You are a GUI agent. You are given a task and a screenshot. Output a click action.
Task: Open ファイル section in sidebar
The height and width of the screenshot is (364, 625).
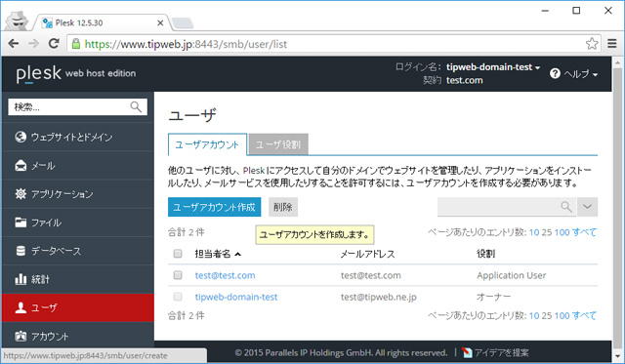[78, 222]
